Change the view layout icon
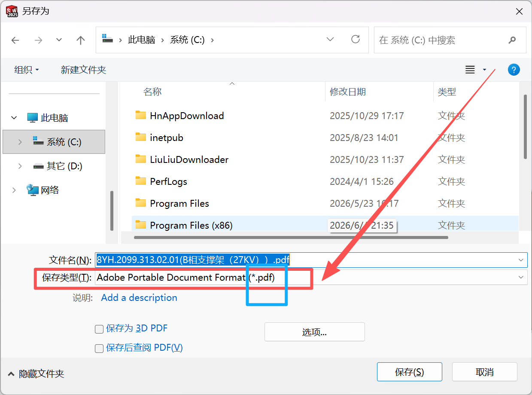This screenshot has height=395, width=532. 470,70
